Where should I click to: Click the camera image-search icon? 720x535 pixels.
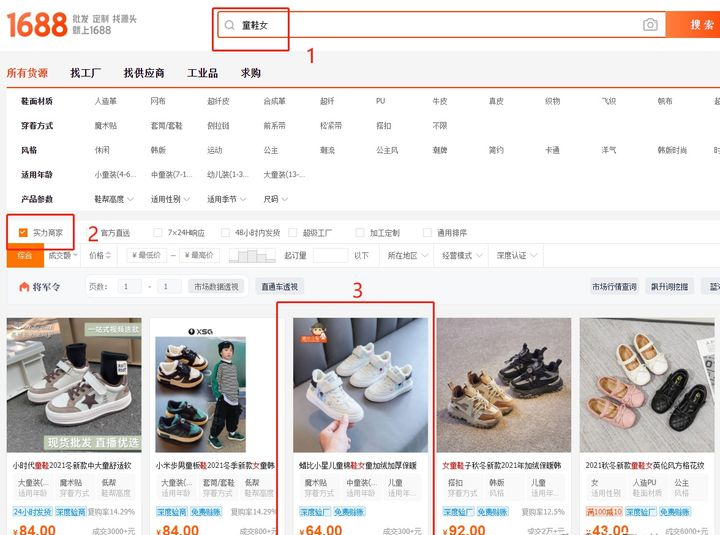tap(650, 25)
